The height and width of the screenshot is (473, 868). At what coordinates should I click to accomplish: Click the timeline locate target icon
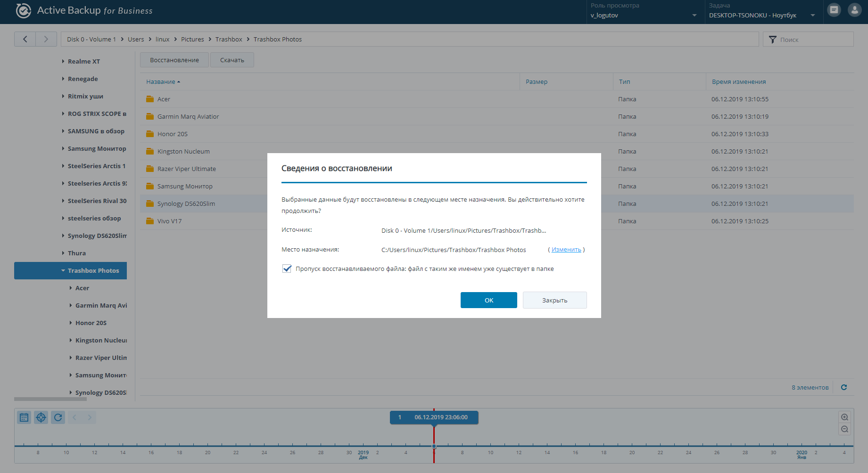pyautogui.click(x=41, y=417)
